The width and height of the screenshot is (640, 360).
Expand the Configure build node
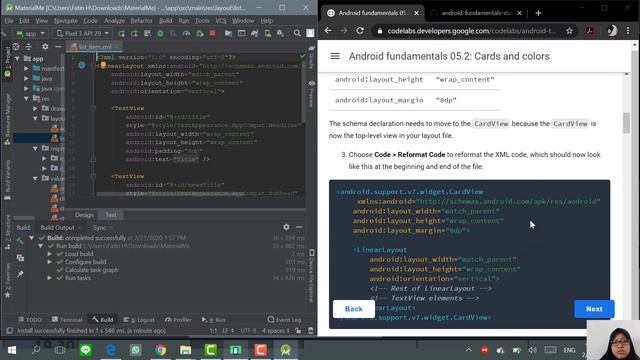point(49,262)
